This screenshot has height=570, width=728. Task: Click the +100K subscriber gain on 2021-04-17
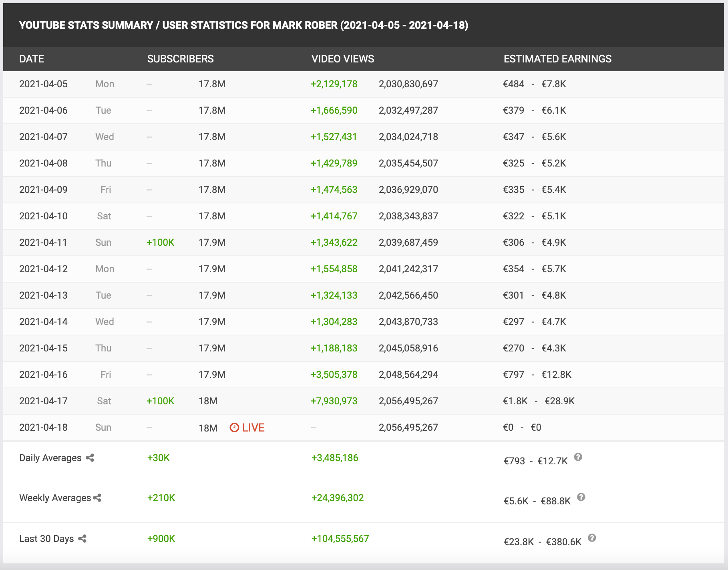pyautogui.click(x=161, y=401)
